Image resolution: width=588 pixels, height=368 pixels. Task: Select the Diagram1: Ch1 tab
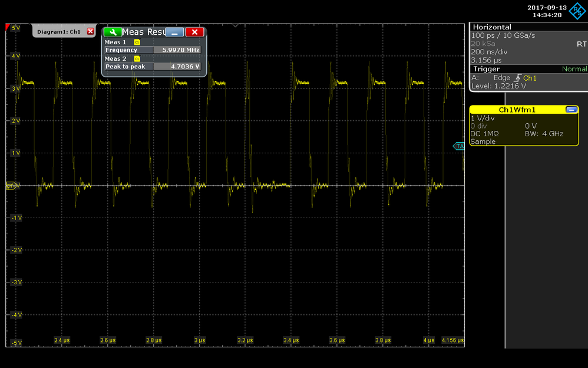tap(59, 31)
